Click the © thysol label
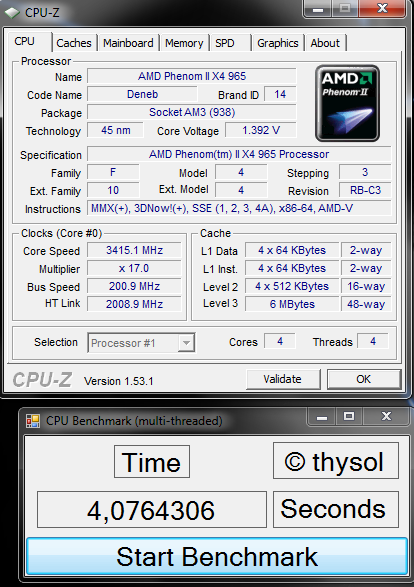 coord(336,460)
